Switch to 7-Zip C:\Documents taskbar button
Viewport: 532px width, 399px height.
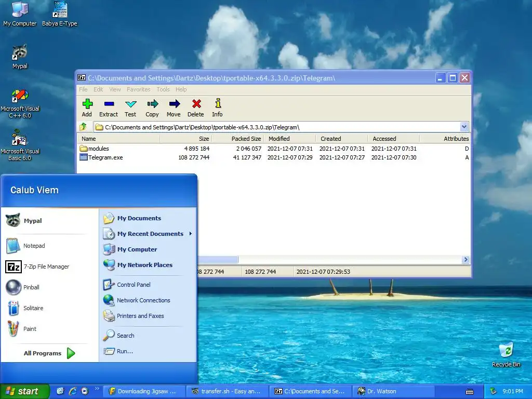pos(311,391)
